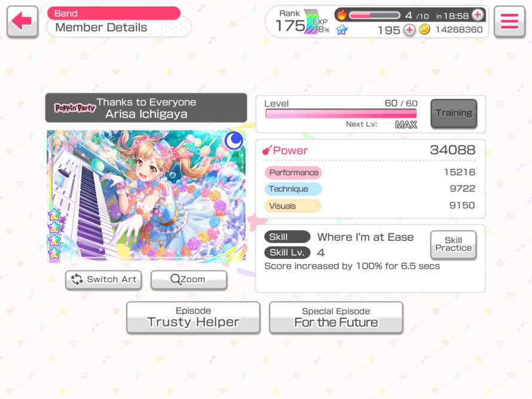Tap the boost stamina gauge bar
Viewport: 532px width, 399px height.
(375, 16)
